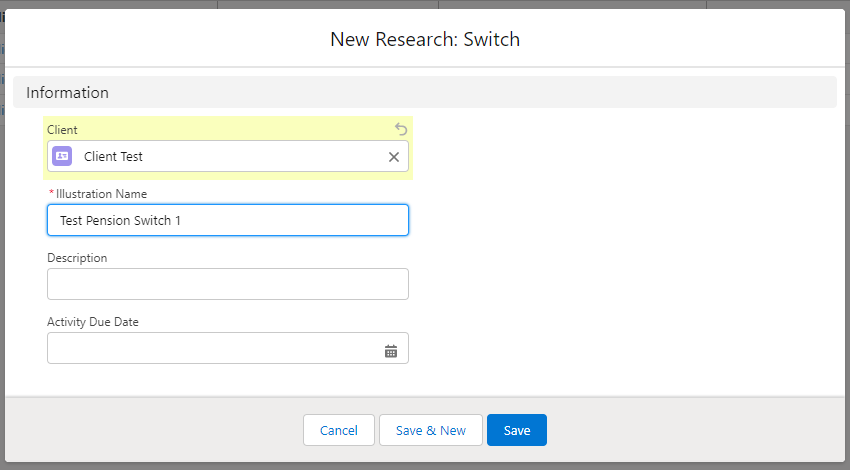The width and height of the screenshot is (850, 470).
Task: Click the Description field label
Action: click(77, 258)
